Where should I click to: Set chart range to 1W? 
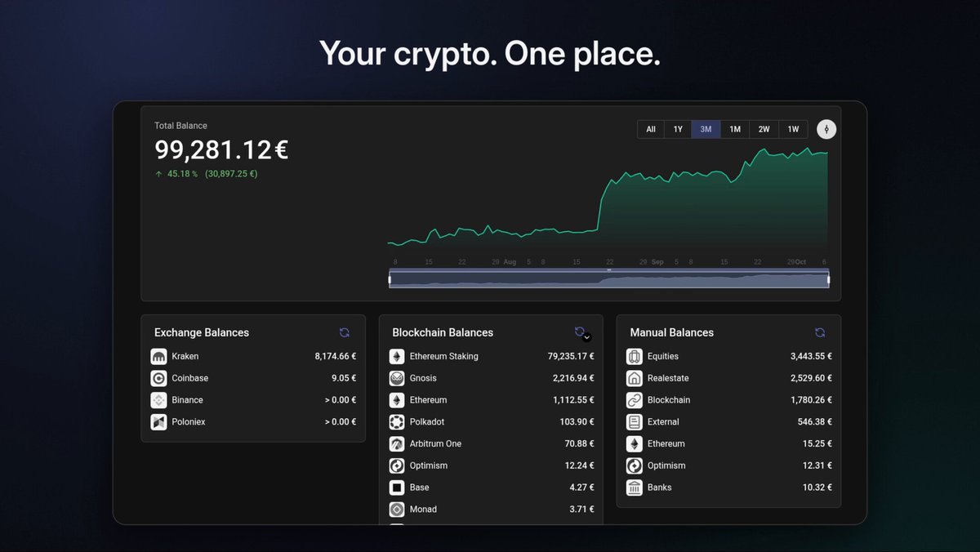[793, 129]
